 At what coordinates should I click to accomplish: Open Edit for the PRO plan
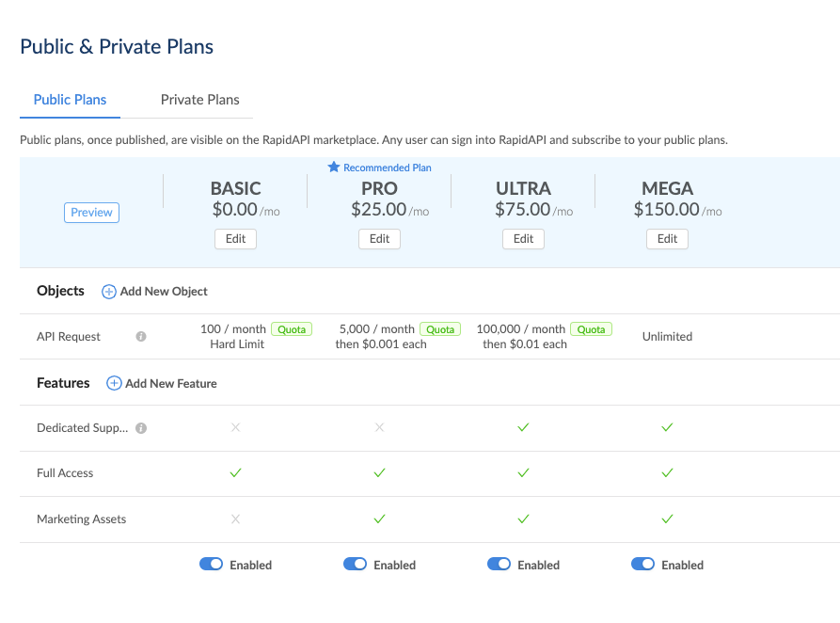380,239
